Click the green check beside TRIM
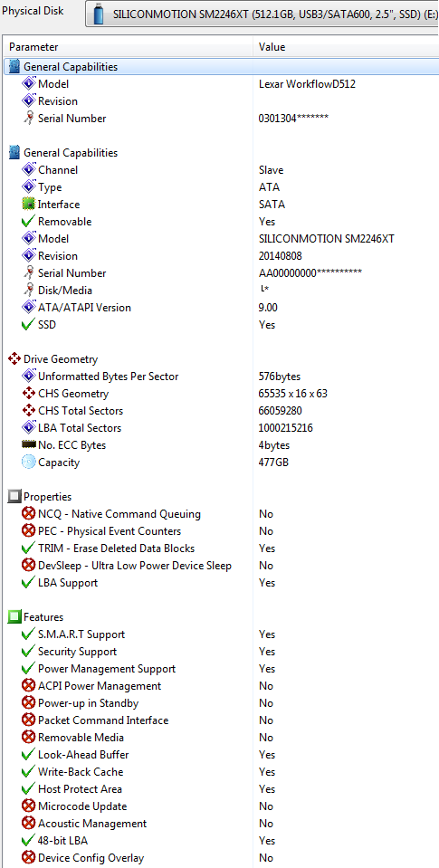This screenshot has width=439, height=868. pyautogui.click(x=28, y=548)
